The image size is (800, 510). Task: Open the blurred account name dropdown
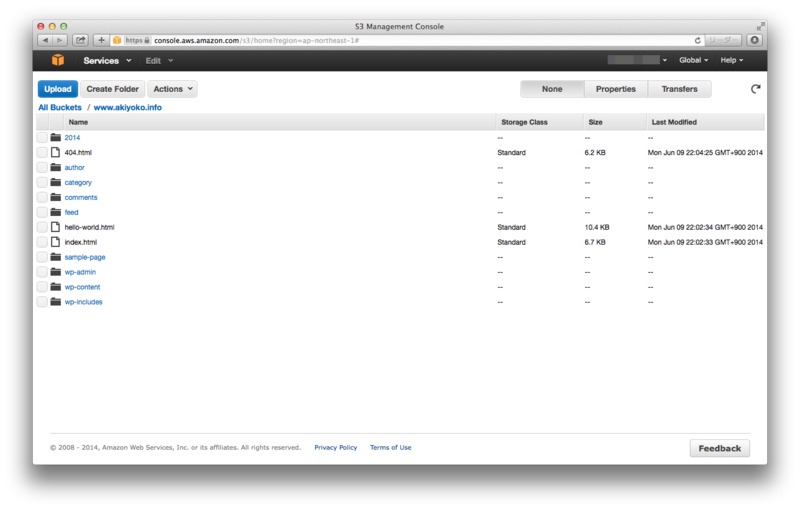(637, 60)
